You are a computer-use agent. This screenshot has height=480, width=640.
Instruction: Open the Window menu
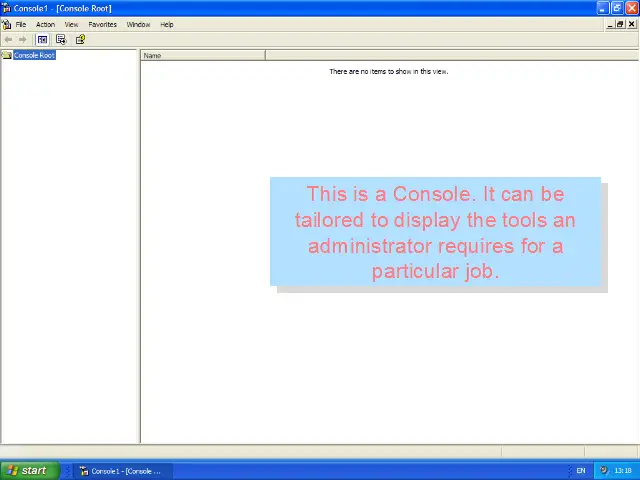click(138, 24)
